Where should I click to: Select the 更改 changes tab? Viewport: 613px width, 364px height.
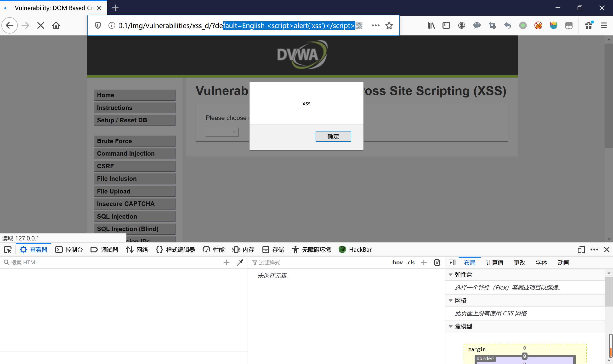[519, 262]
